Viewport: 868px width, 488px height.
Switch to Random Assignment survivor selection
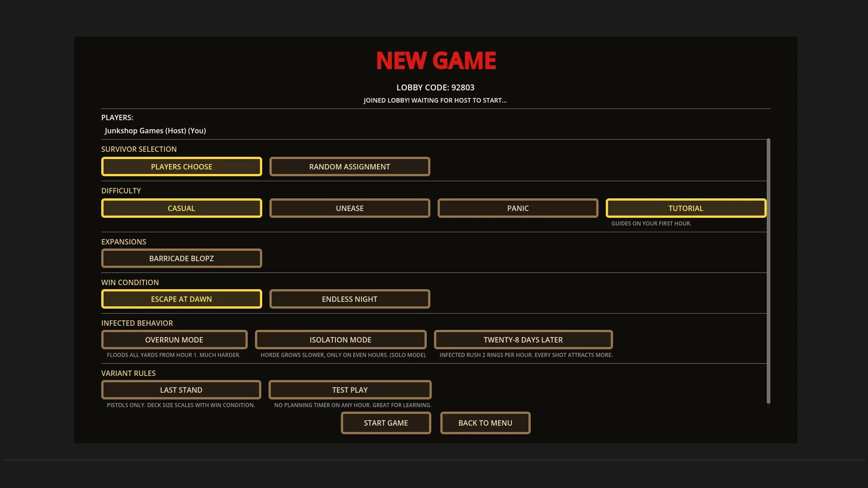point(349,167)
